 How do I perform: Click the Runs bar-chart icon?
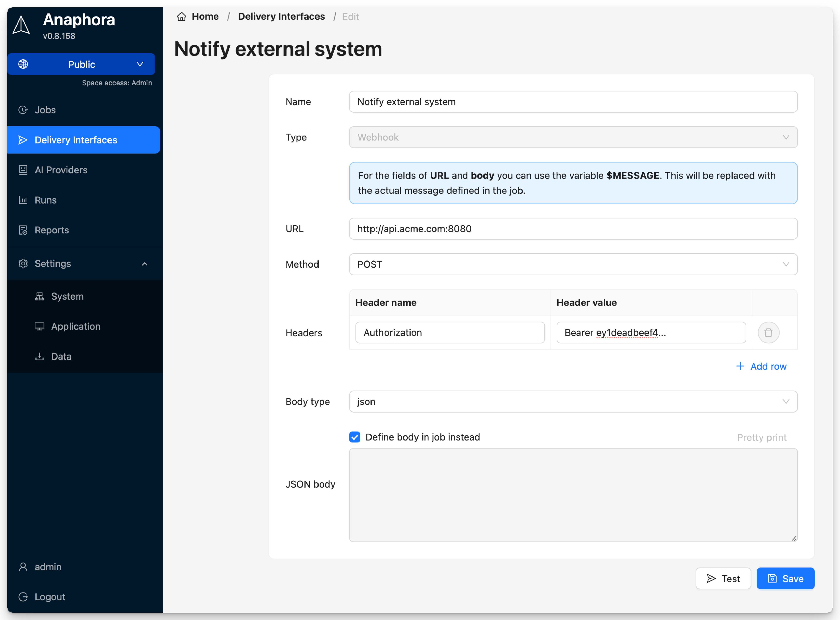tap(23, 200)
